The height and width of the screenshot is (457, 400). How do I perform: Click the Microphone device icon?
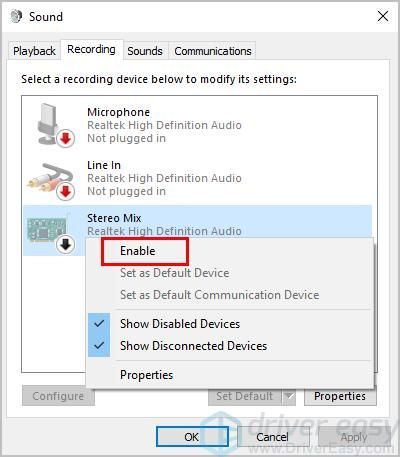tap(51, 123)
